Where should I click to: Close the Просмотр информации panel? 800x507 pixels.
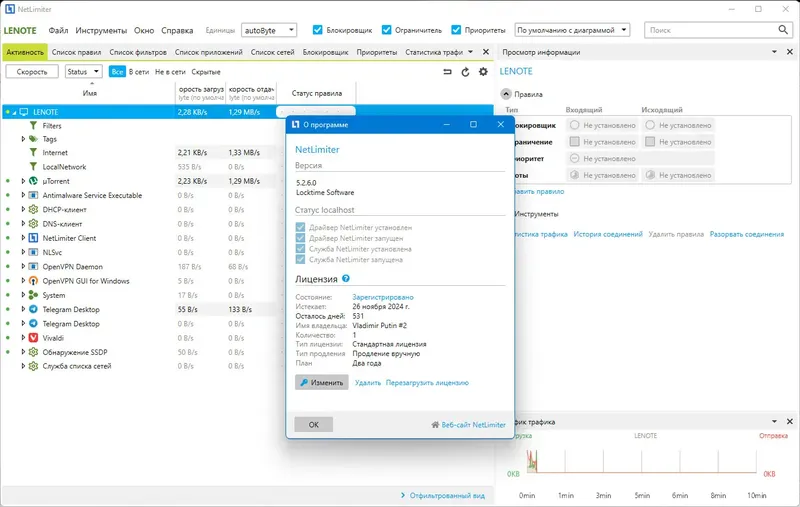(x=790, y=52)
